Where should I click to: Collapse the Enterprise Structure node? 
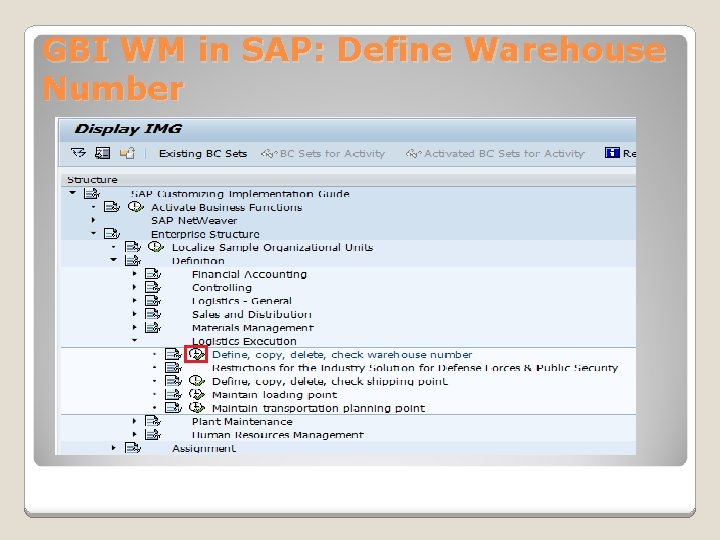(93, 234)
